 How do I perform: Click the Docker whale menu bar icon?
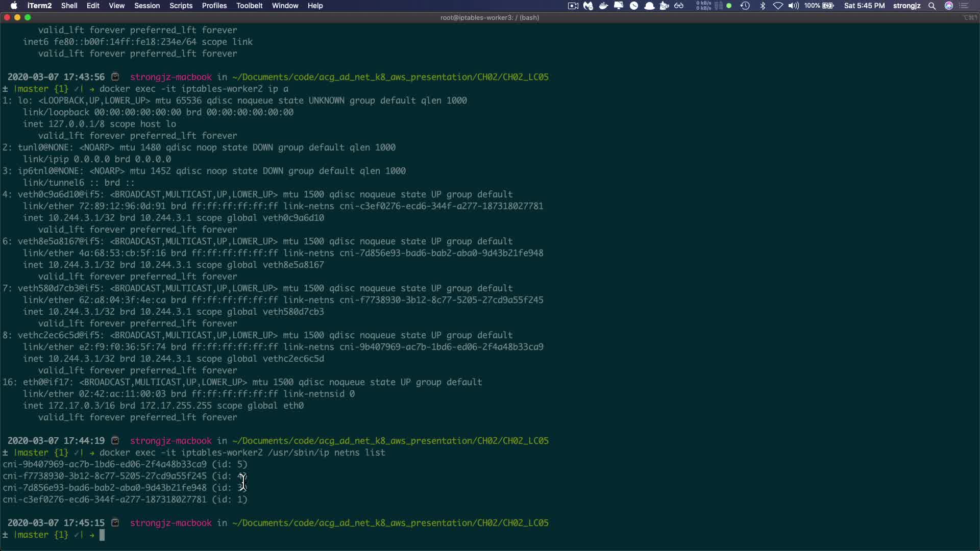(603, 6)
